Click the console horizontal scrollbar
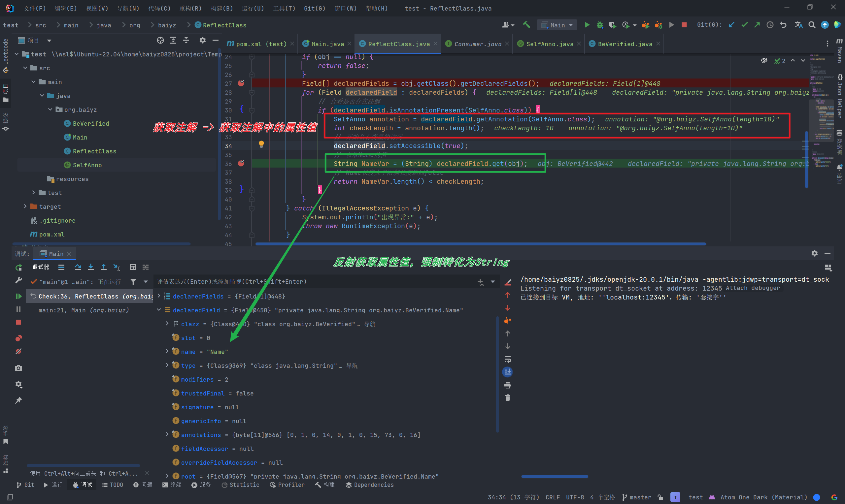This screenshot has width=845, height=504. (555, 476)
